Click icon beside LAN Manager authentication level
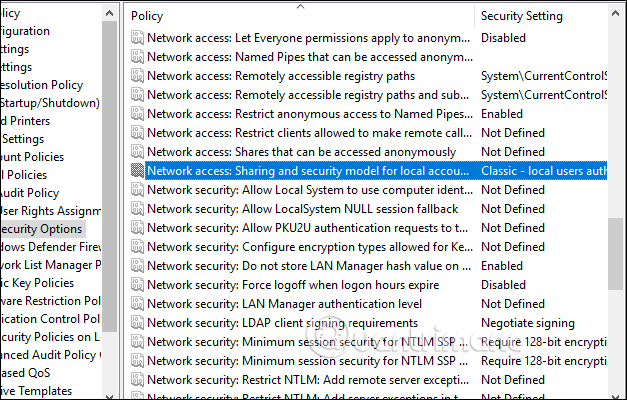Viewport: 627px width, 400px height. (x=137, y=304)
